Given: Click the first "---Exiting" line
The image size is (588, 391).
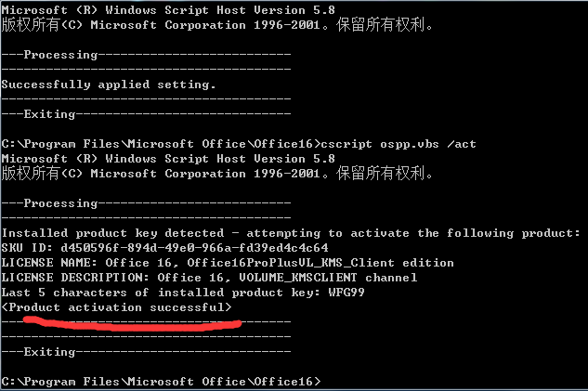Looking at the screenshot, I should point(146,114).
